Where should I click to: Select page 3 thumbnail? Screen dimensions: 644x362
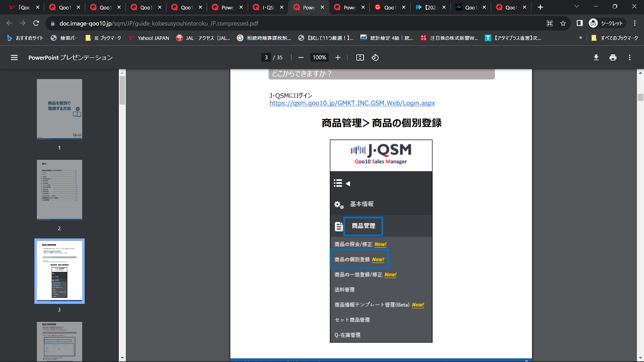coord(60,271)
